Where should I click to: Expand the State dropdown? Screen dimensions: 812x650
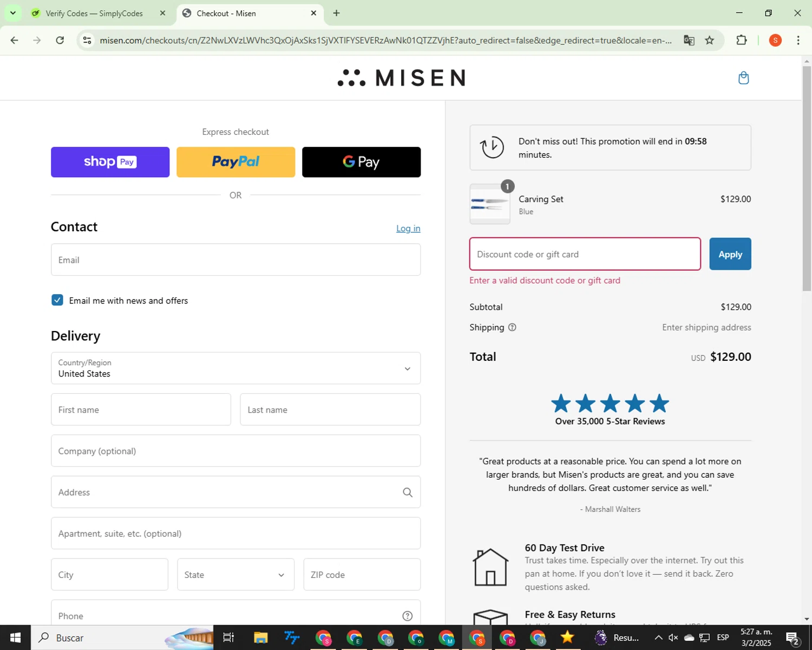[235, 575]
